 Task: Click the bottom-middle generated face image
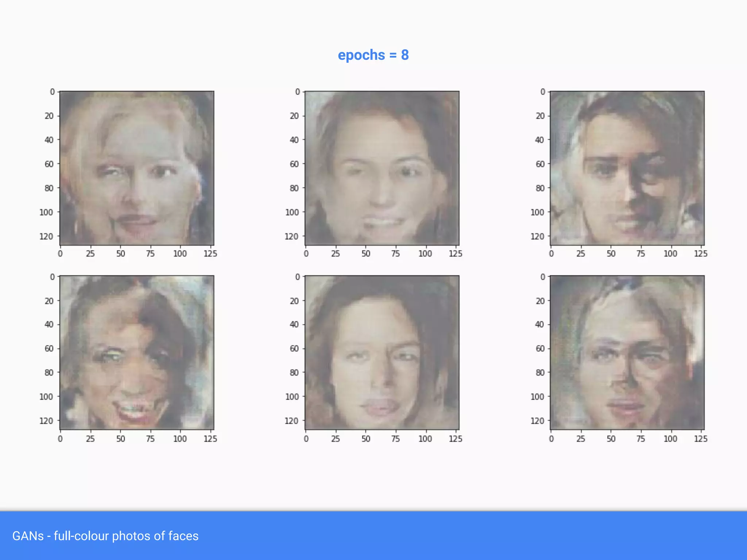pos(382,353)
